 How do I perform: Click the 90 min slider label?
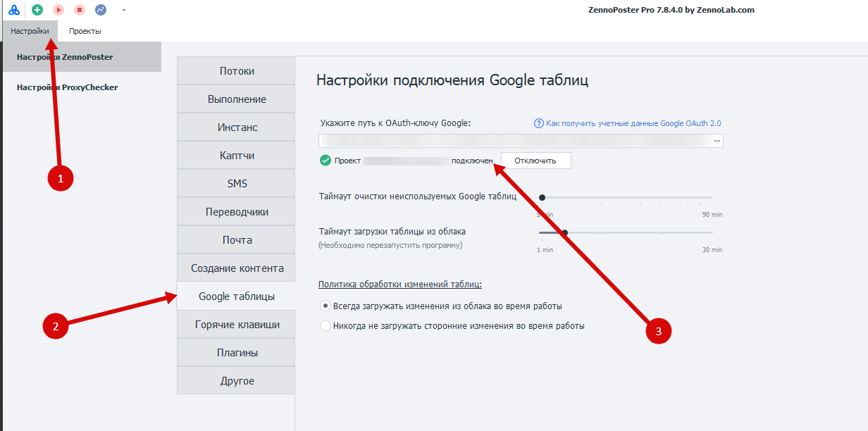pyautogui.click(x=712, y=215)
